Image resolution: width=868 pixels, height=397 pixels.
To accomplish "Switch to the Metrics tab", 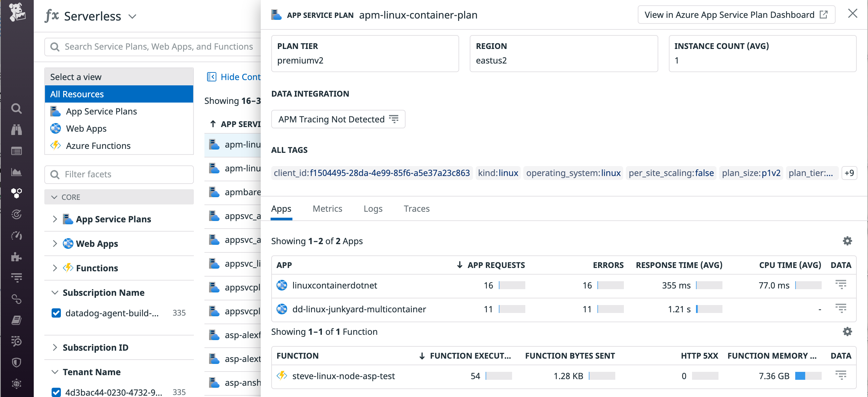I will (x=327, y=209).
